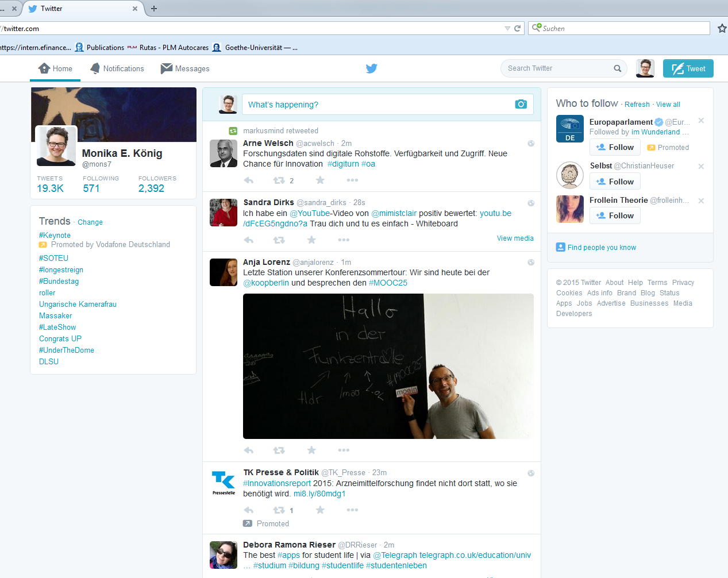Retweet Arne Welsch's tweet

point(279,180)
